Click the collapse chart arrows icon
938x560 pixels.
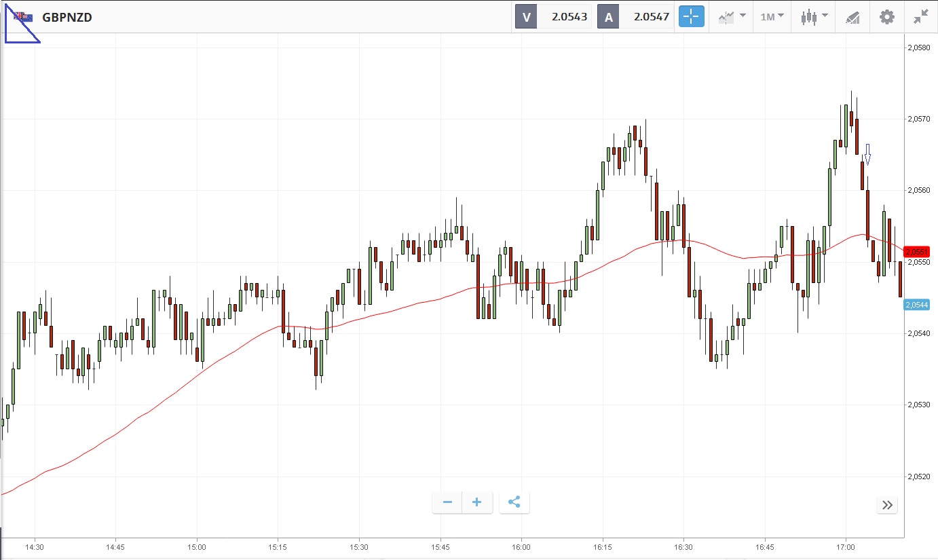pyautogui.click(x=920, y=17)
